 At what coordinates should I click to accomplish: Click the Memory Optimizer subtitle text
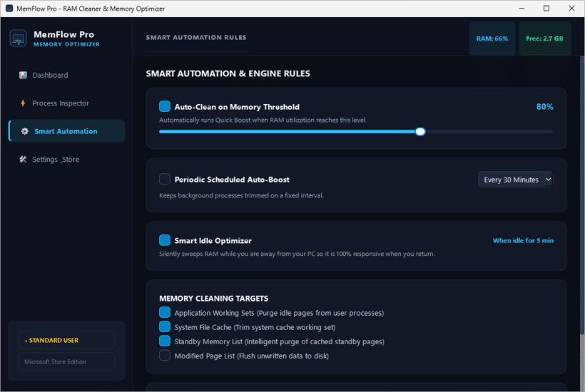(x=67, y=44)
